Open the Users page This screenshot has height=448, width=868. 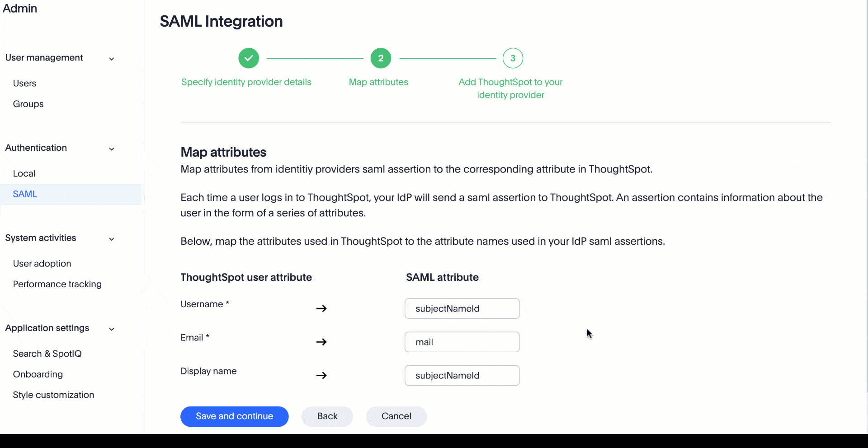point(24,84)
